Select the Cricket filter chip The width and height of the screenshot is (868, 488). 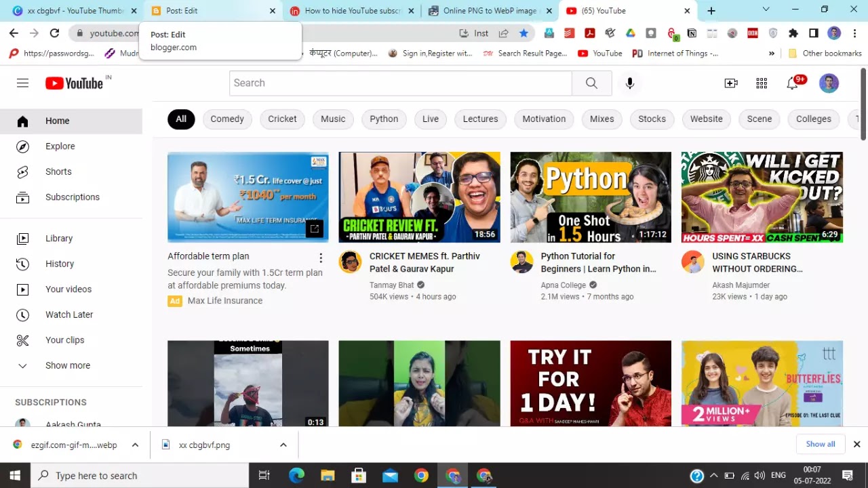pos(282,119)
